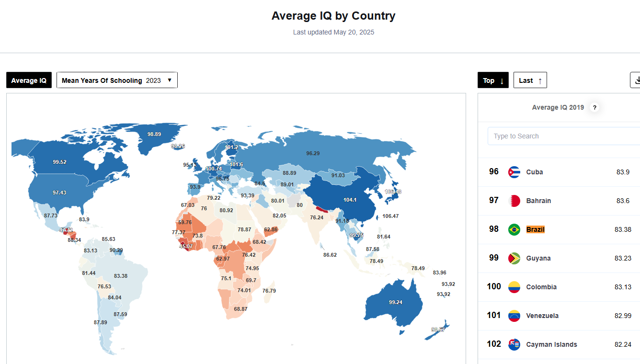Click the 83.96 label in the Pacific
The width and height of the screenshot is (640, 364).
(x=440, y=273)
